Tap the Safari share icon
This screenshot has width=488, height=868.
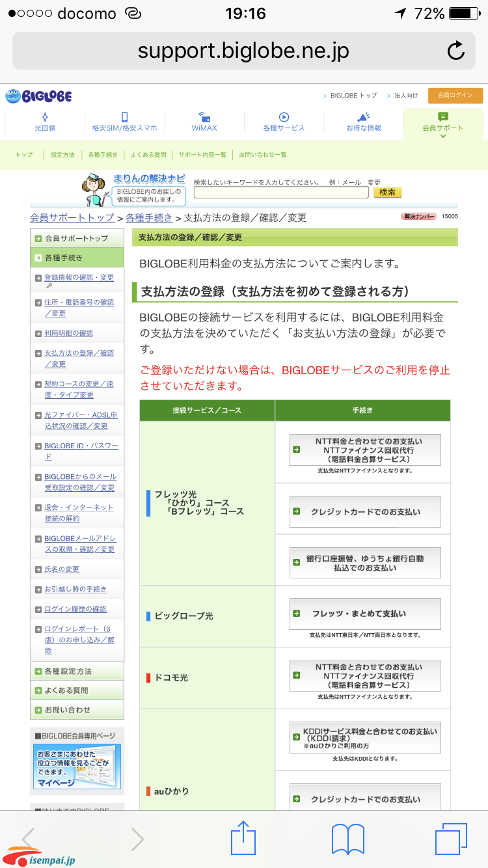point(243,838)
